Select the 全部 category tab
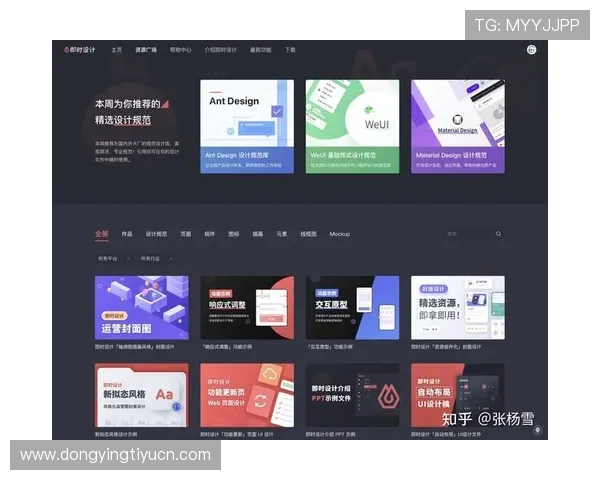 click(x=102, y=234)
